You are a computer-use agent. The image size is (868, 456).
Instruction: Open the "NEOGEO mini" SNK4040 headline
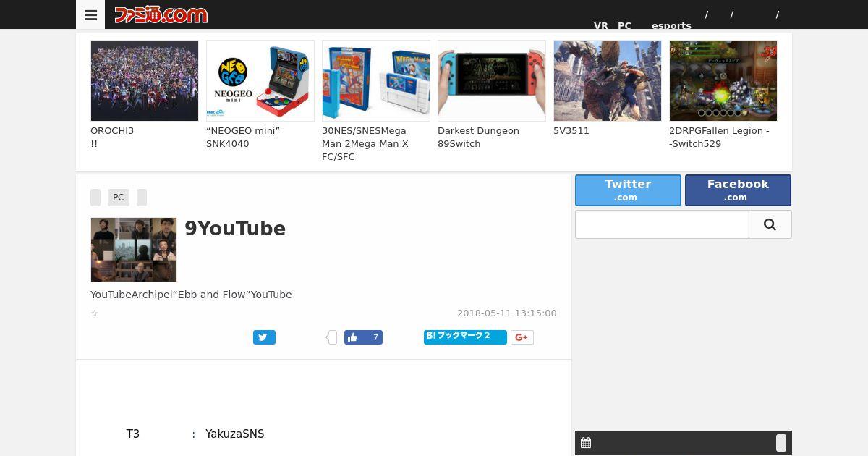pyautogui.click(x=243, y=138)
